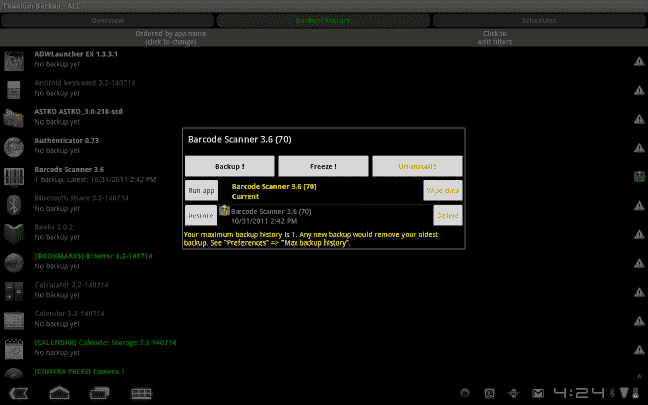
Task: Click the Run app button
Action: coord(201,191)
